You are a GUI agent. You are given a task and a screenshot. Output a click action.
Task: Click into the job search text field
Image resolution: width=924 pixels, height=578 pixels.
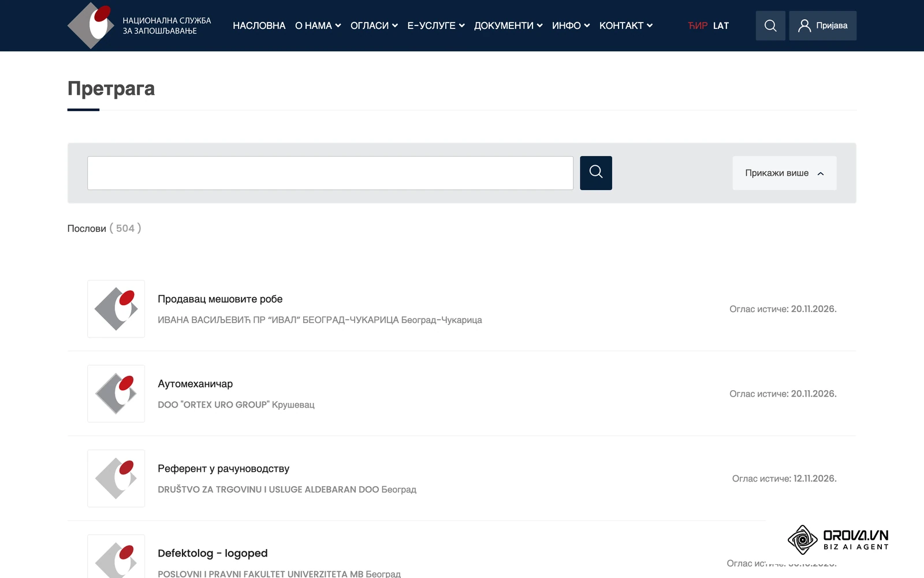pos(330,173)
